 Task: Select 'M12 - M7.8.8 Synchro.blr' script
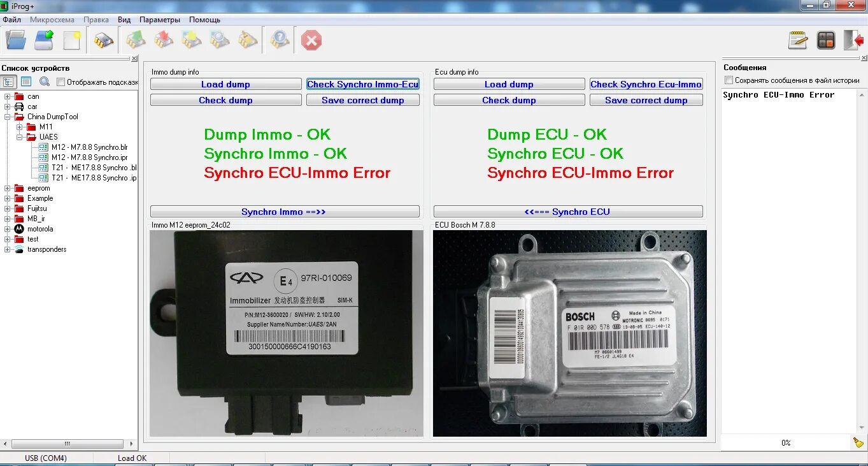[89, 147]
